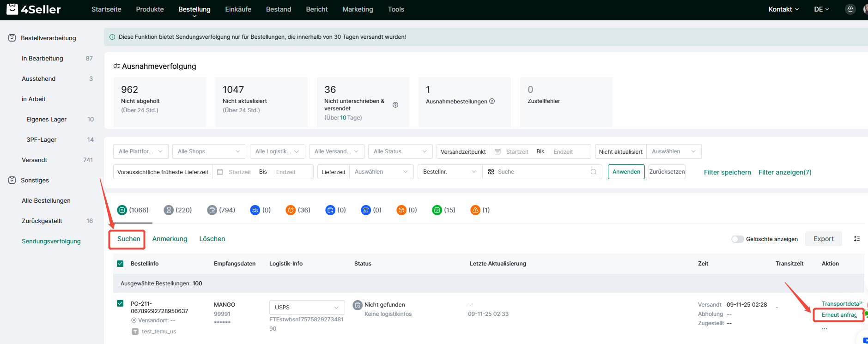Click Filter speichern link

tap(728, 172)
